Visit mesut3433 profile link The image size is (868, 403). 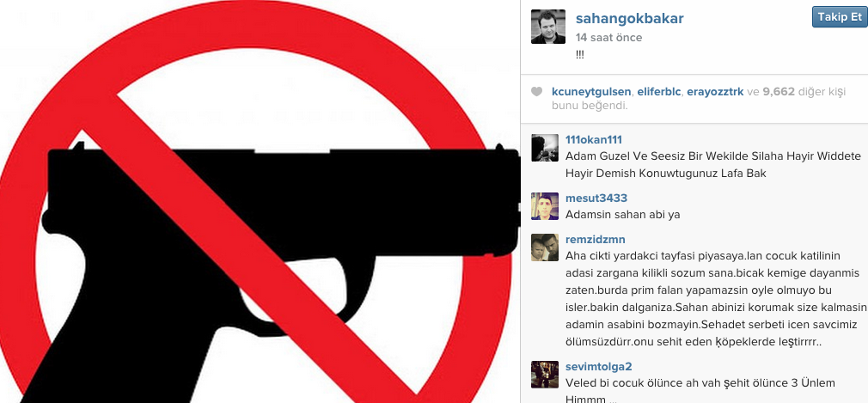pyautogui.click(x=596, y=198)
